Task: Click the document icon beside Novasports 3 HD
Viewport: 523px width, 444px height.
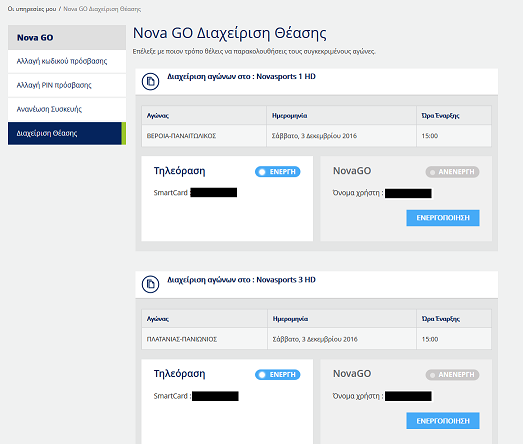Action: pyautogui.click(x=150, y=284)
